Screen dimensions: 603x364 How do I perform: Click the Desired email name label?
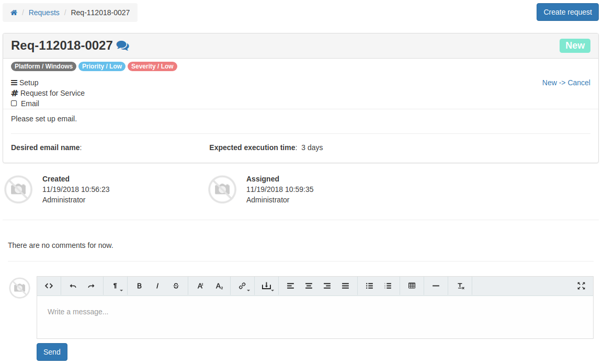click(46, 147)
